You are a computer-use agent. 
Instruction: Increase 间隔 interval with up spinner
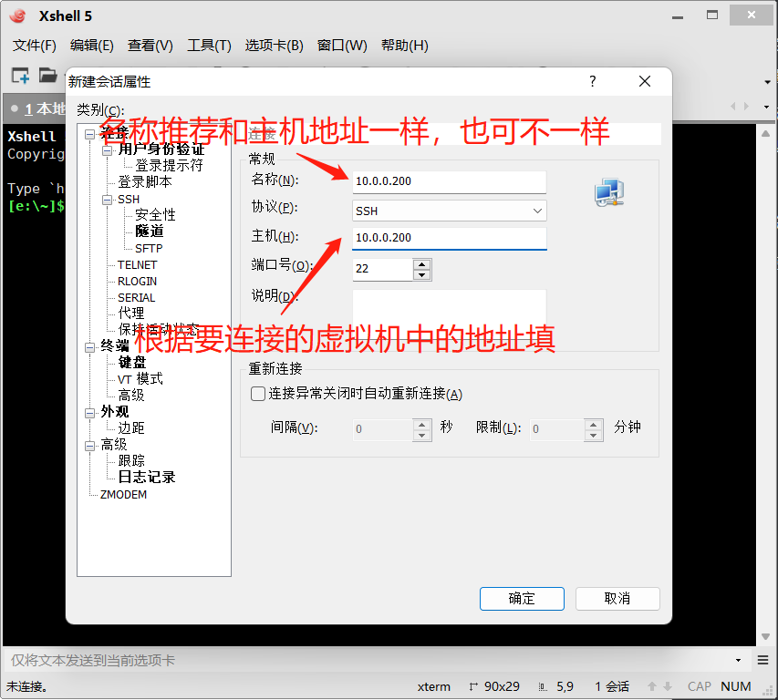click(x=421, y=425)
